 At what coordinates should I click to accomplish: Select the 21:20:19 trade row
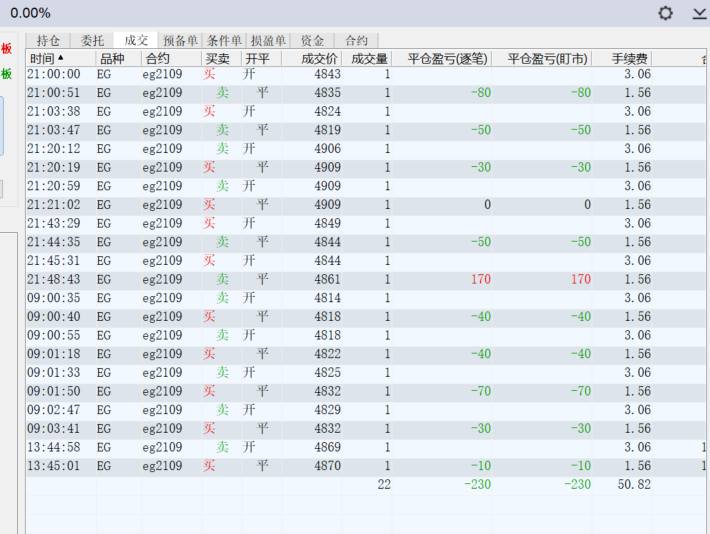[365, 168]
